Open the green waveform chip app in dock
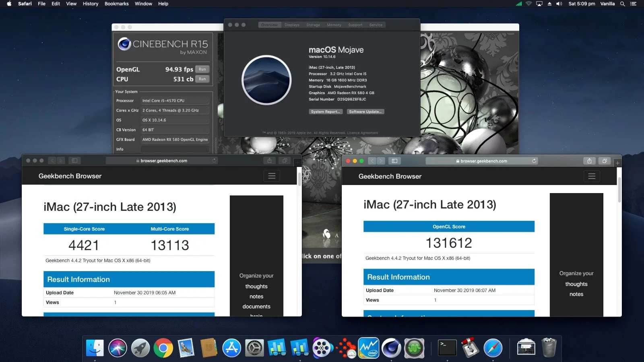 [x=414, y=348]
